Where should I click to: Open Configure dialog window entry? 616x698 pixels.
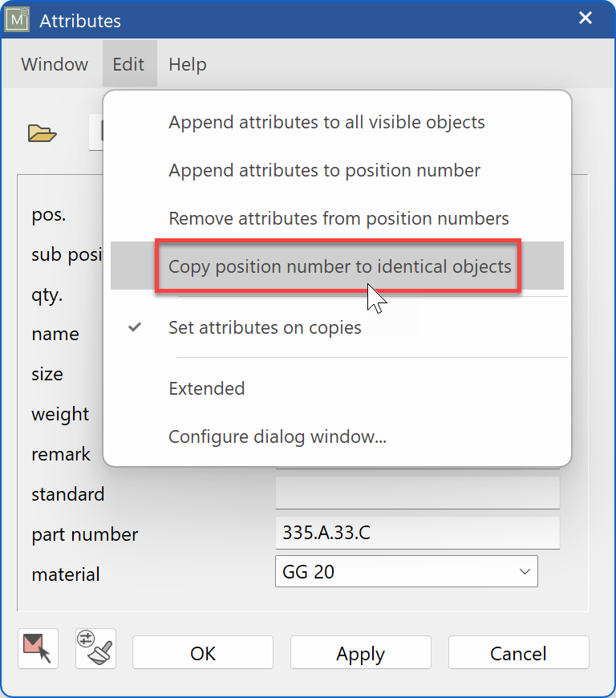pos(337,436)
